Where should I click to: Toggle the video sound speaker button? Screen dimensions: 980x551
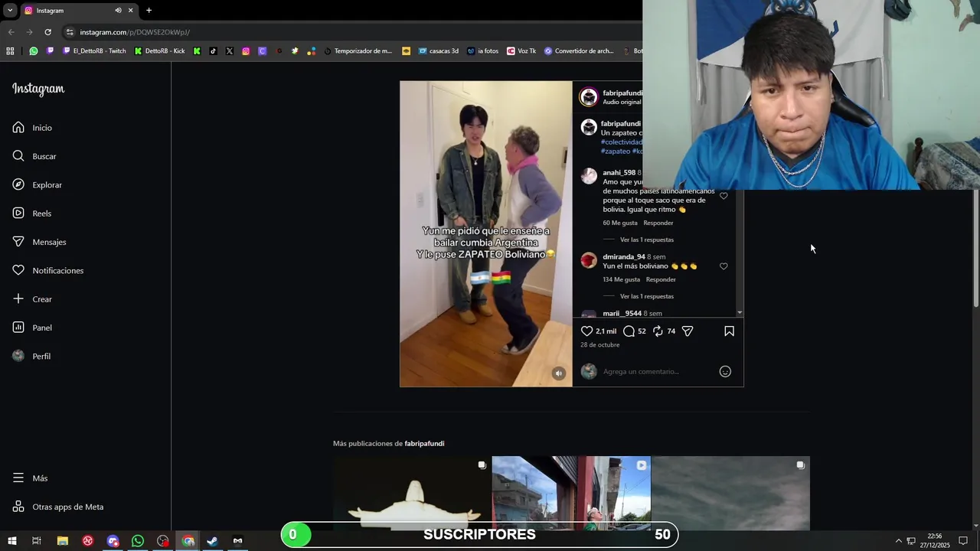pos(559,373)
